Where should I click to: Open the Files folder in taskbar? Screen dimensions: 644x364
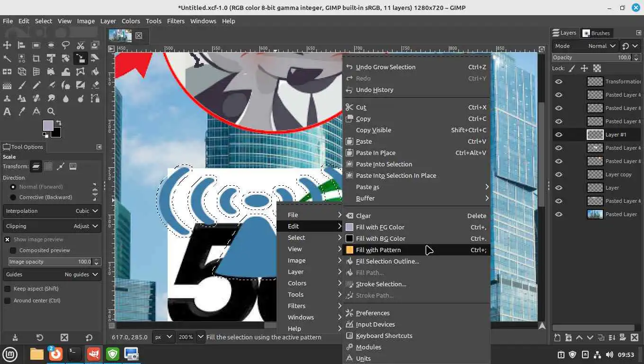36,354
